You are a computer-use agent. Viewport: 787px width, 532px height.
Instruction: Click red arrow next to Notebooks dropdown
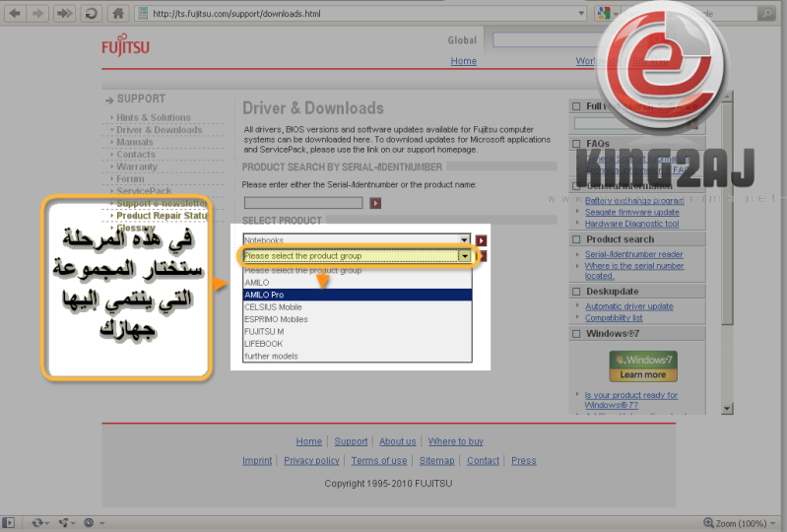(x=481, y=239)
